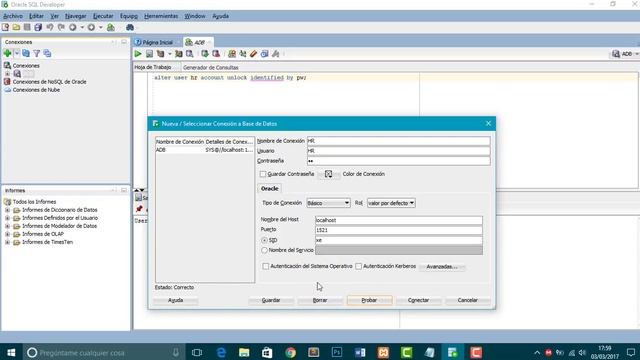This screenshot has height=360, width=640.
Task: Click the New file icon in main toolbar
Action: (x=5, y=27)
